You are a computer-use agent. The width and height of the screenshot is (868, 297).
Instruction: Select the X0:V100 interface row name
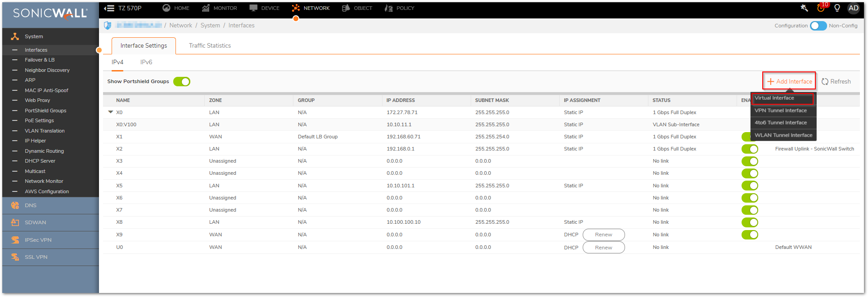126,124
